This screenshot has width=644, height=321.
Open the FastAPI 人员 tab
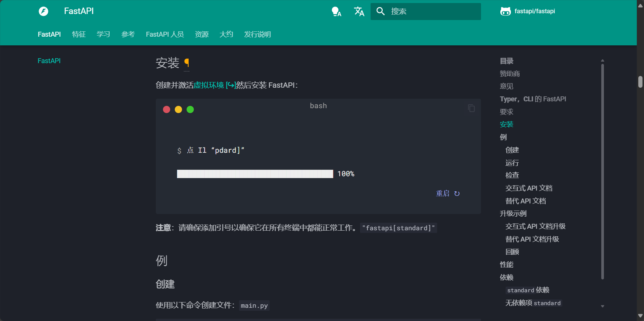click(165, 34)
